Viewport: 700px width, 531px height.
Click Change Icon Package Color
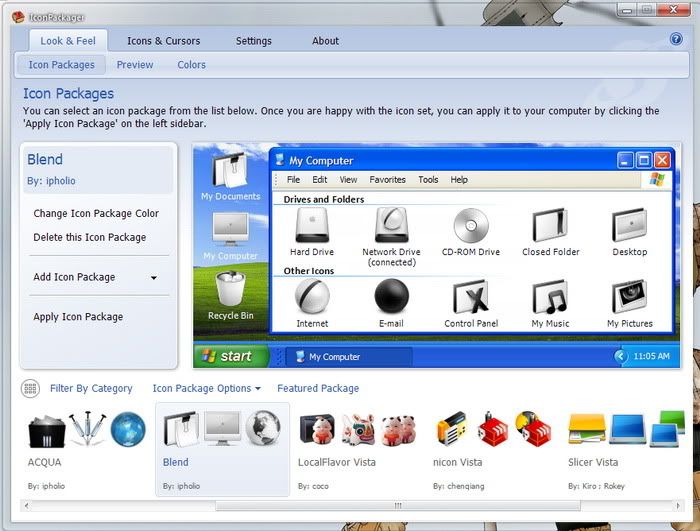coord(96,213)
